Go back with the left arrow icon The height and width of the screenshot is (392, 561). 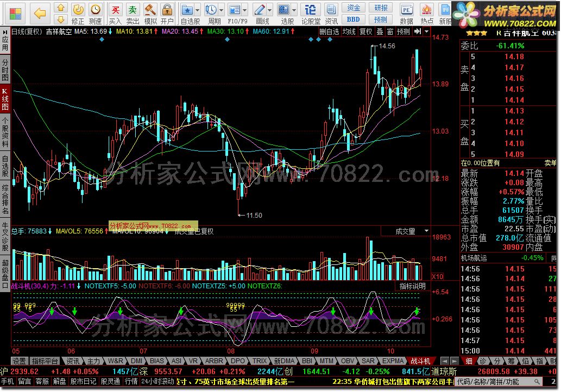[39, 14]
